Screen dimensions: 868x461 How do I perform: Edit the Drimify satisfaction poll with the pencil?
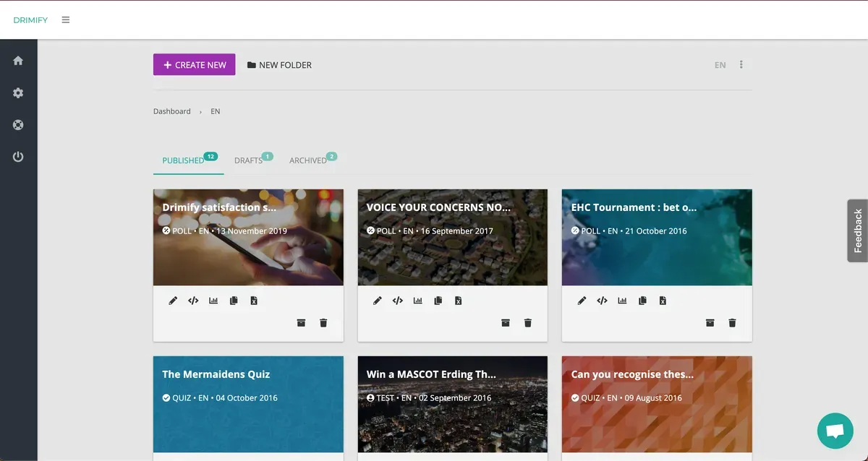pyautogui.click(x=173, y=301)
